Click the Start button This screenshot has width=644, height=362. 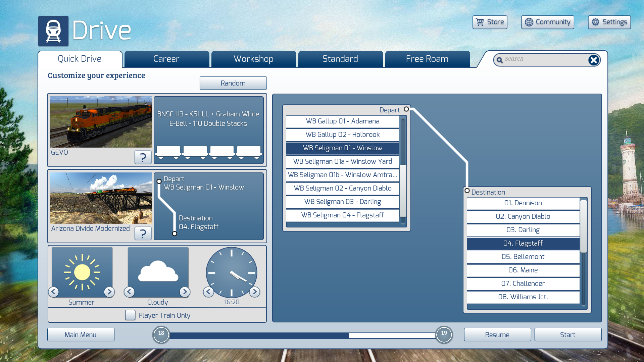pyautogui.click(x=568, y=335)
